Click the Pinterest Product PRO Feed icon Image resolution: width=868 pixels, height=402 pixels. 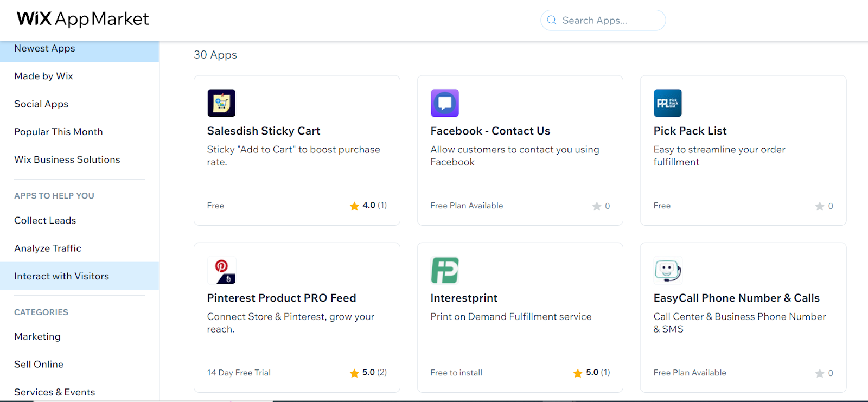(x=221, y=270)
